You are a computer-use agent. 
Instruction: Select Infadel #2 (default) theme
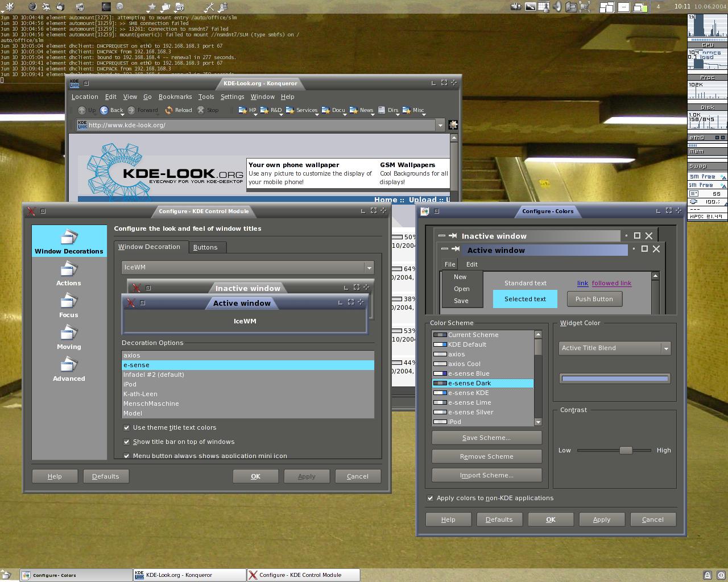[248, 375]
